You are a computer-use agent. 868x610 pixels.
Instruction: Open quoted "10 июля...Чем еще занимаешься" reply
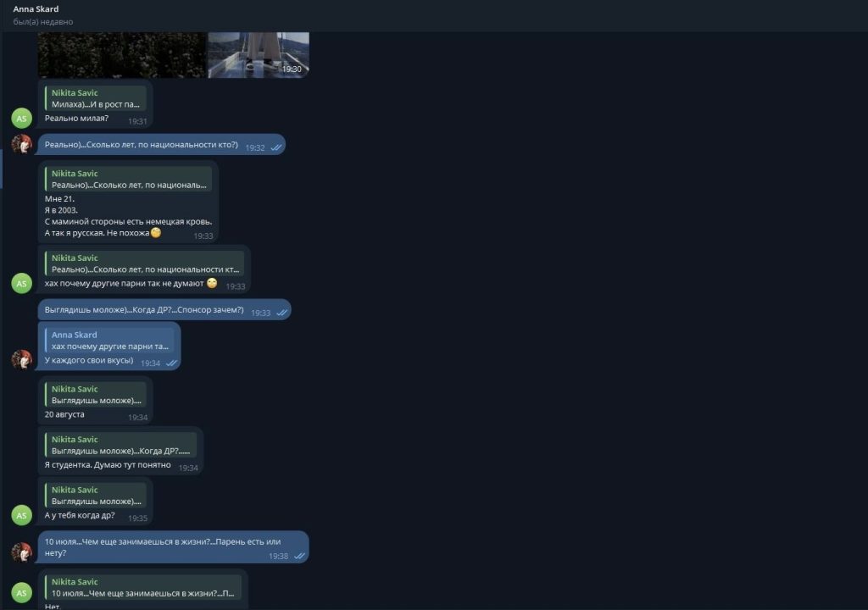point(142,587)
